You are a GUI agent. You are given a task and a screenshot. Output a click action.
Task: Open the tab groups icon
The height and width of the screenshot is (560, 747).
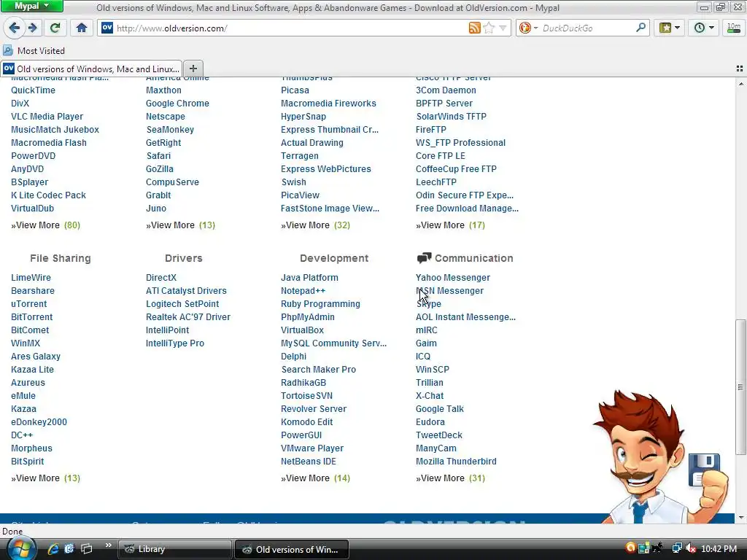(x=740, y=69)
